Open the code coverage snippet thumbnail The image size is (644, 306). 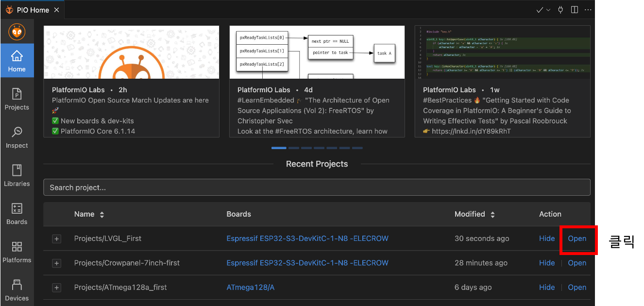[x=503, y=52]
